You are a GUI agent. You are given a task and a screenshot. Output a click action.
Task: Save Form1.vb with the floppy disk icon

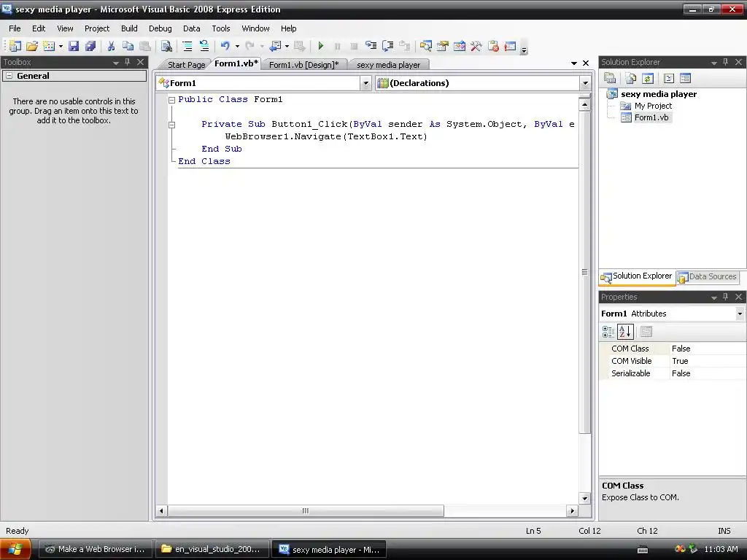pos(74,46)
